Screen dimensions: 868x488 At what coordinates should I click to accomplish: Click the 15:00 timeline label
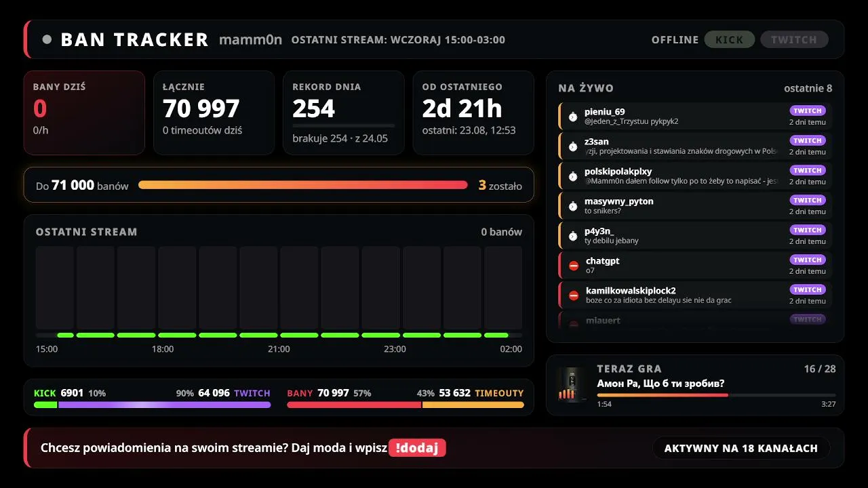click(x=47, y=349)
